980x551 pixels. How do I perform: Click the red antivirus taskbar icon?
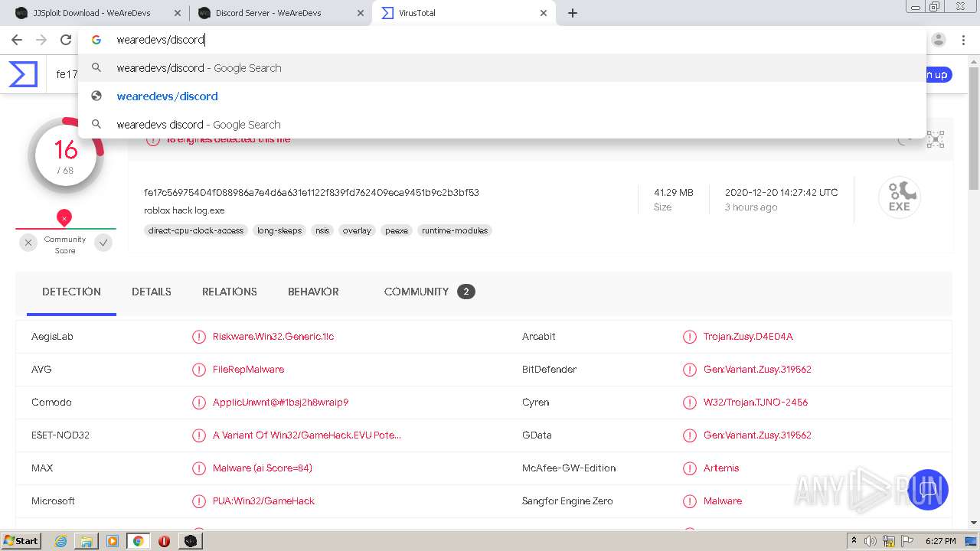164,541
